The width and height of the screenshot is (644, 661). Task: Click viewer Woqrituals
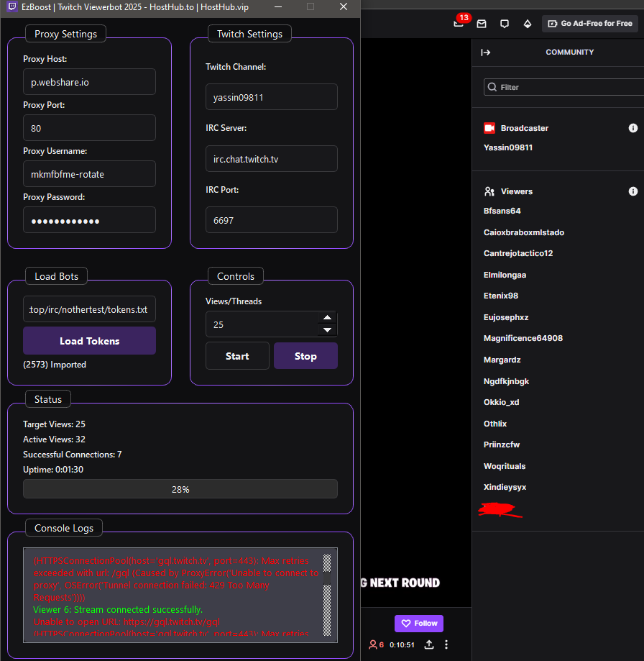click(505, 466)
